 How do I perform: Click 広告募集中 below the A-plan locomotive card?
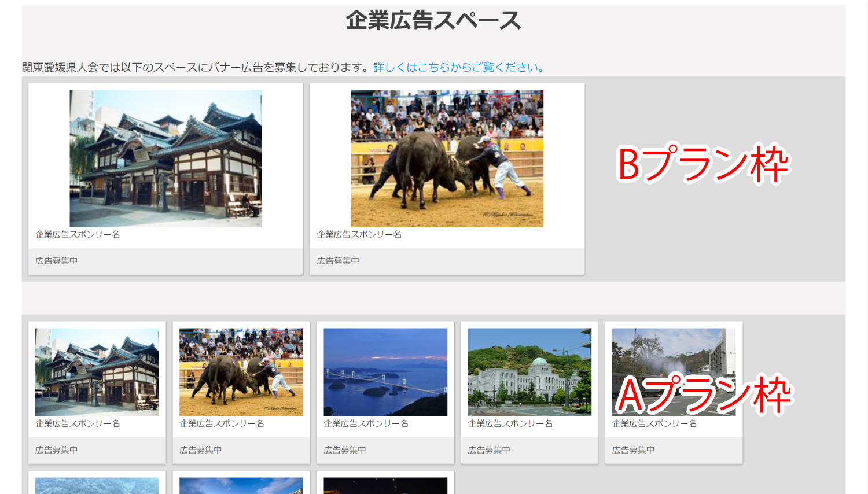click(634, 450)
